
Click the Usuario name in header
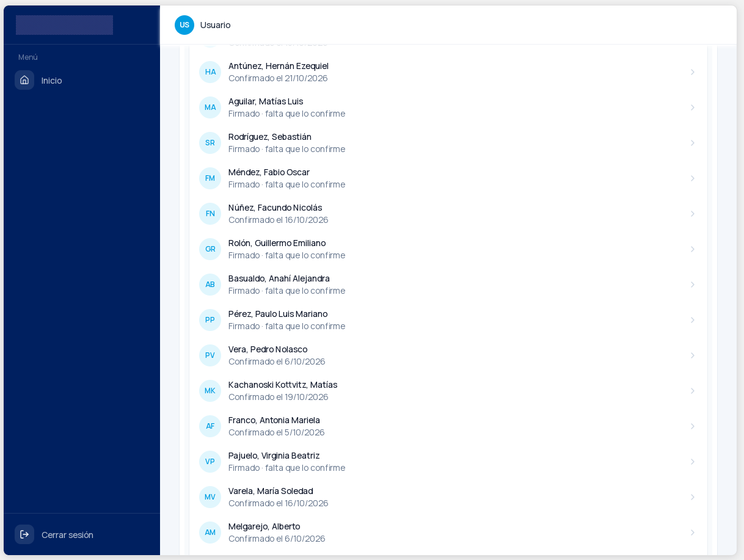click(x=216, y=25)
